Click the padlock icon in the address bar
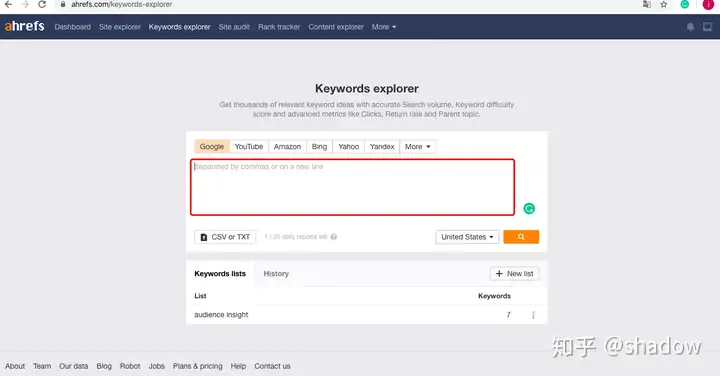This screenshot has width=720, height=376. coord(63,4)
